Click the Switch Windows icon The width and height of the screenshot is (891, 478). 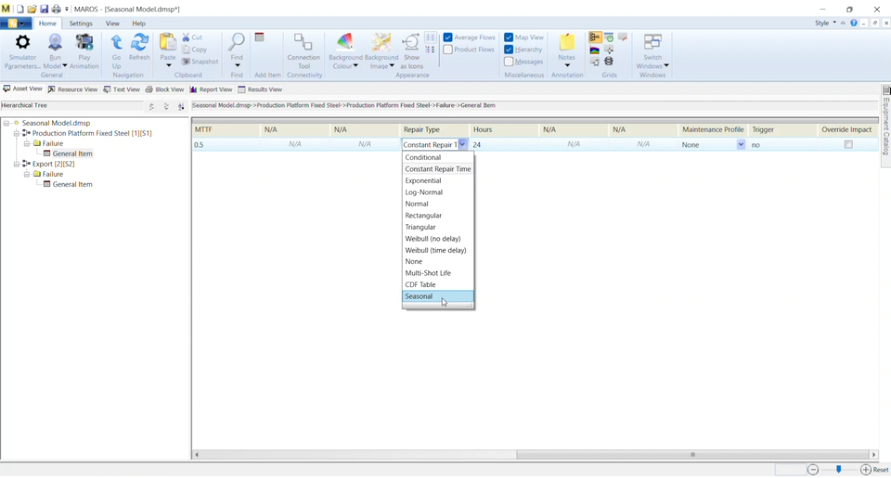coord(652,43)
